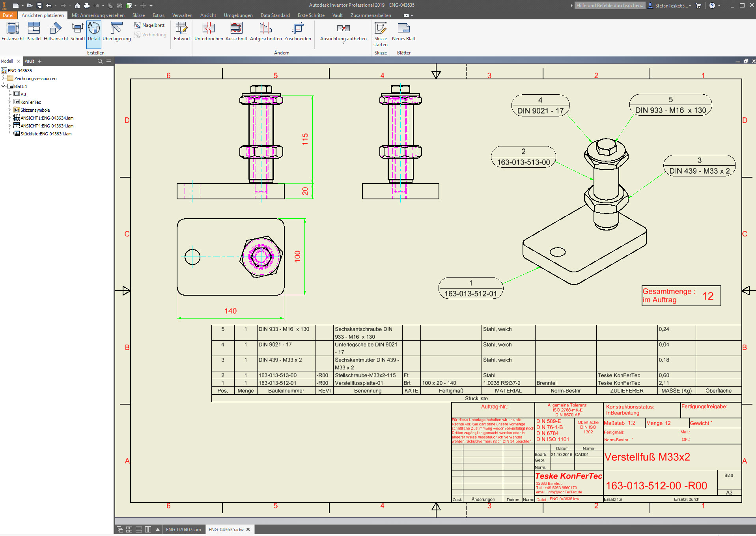This screenshot has height=536, width=756.
Task: Add a new browser panel with plus
Action: point(40,61)
